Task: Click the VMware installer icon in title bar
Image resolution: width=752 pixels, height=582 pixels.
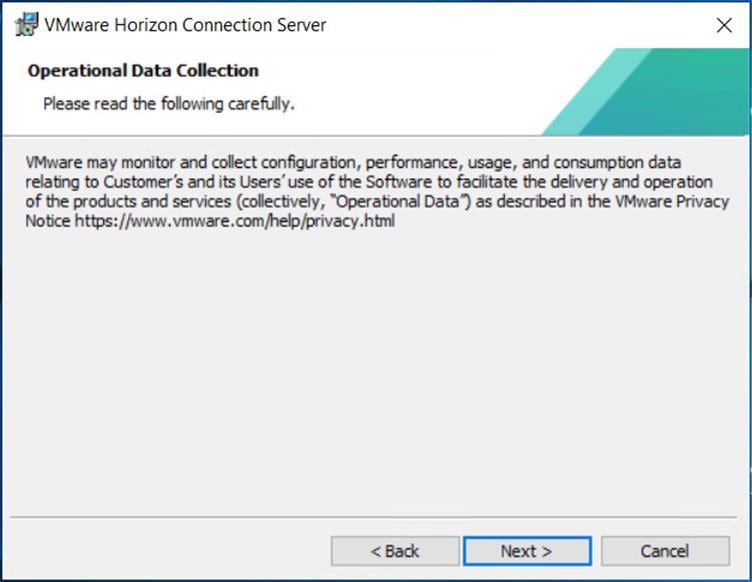Action: [x=27, y=25]
